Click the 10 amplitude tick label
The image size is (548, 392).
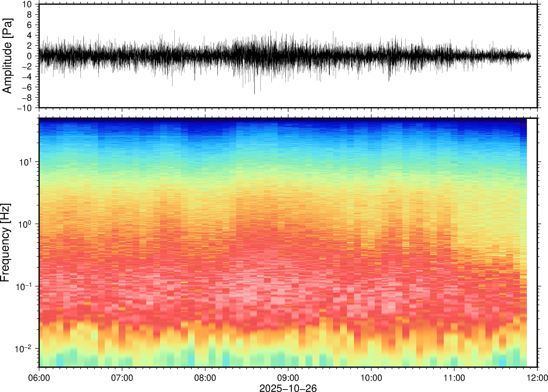pos(27,4)
